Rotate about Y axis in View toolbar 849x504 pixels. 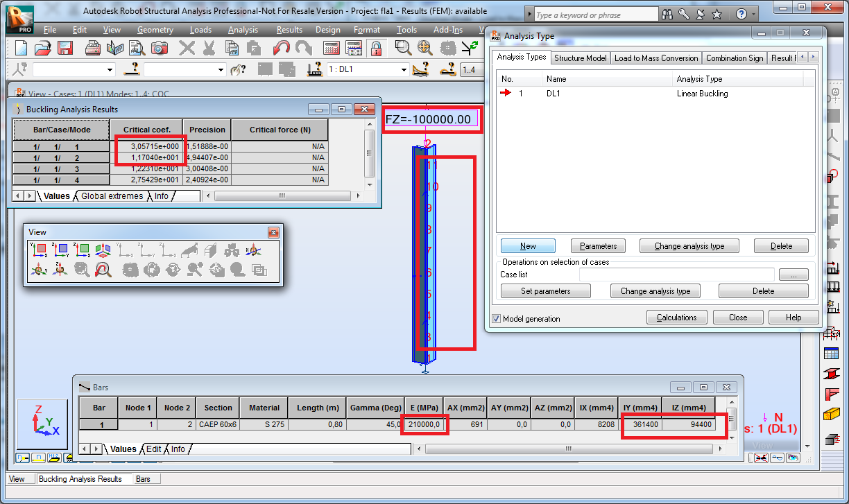click(x=38, y=270)
